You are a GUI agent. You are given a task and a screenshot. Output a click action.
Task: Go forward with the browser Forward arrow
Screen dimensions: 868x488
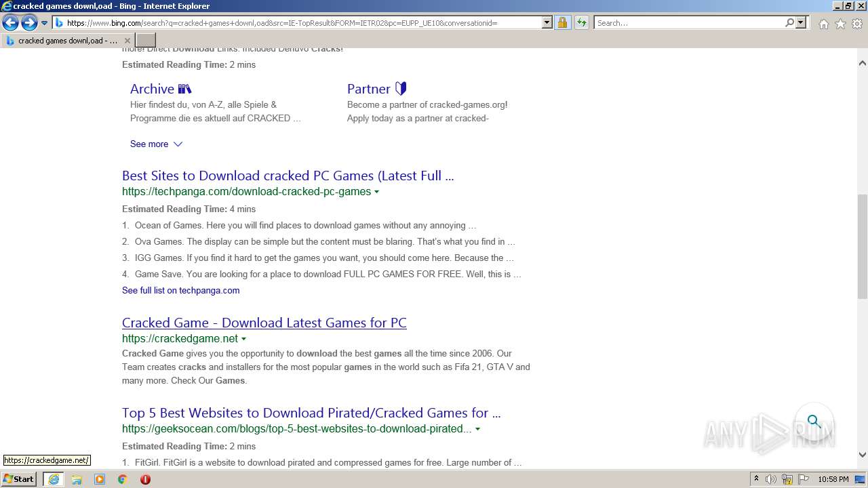(29, 23)
